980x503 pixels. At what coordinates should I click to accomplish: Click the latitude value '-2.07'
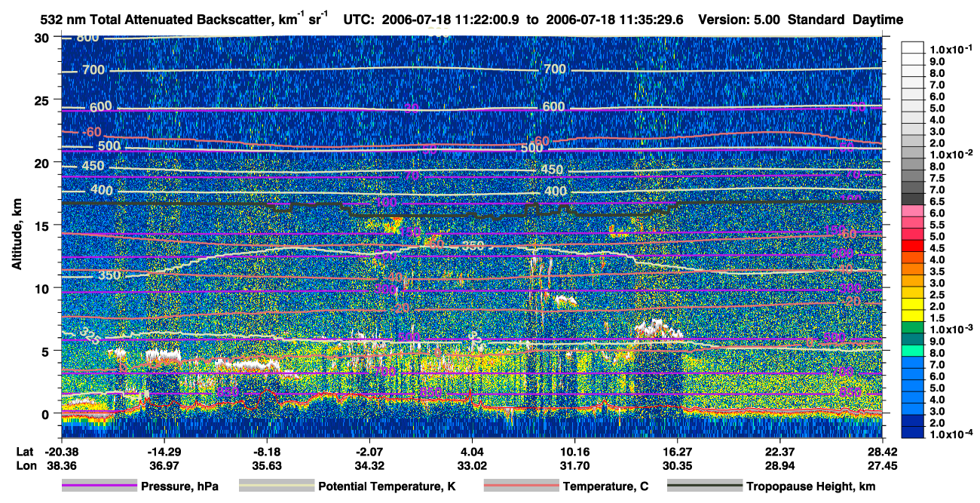(369, 452)
